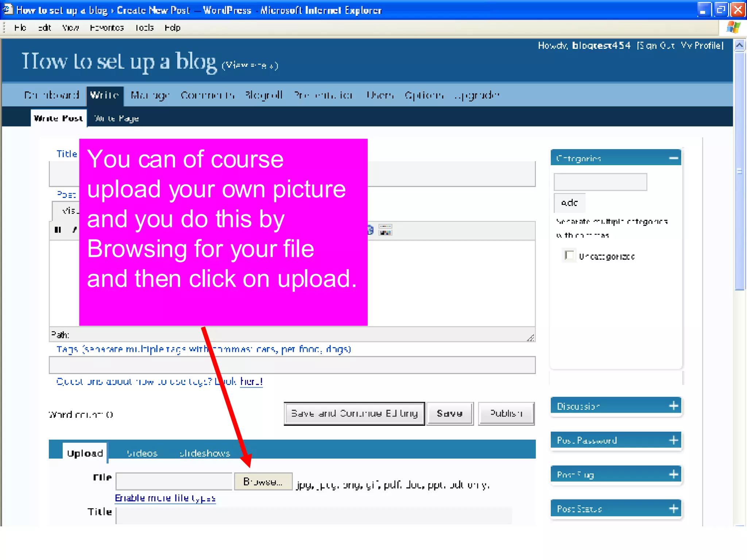Screen dimensions: 747x560
Task: Expand the Discussion panel
Action: [674, 405]
